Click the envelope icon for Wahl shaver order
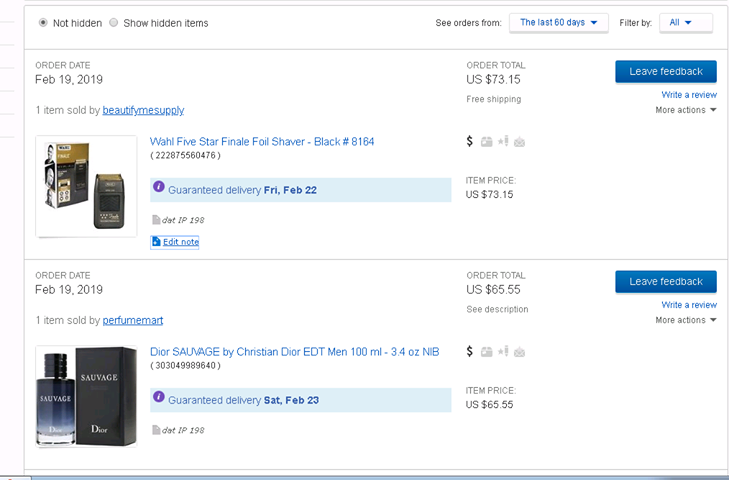The height and width of the screenshot is (480, 729). (519, 142)
